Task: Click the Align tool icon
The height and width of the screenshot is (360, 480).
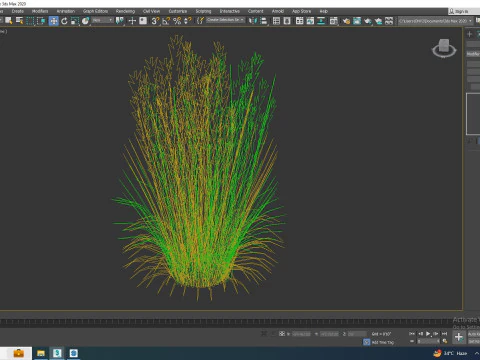Action: click(264, 21)
